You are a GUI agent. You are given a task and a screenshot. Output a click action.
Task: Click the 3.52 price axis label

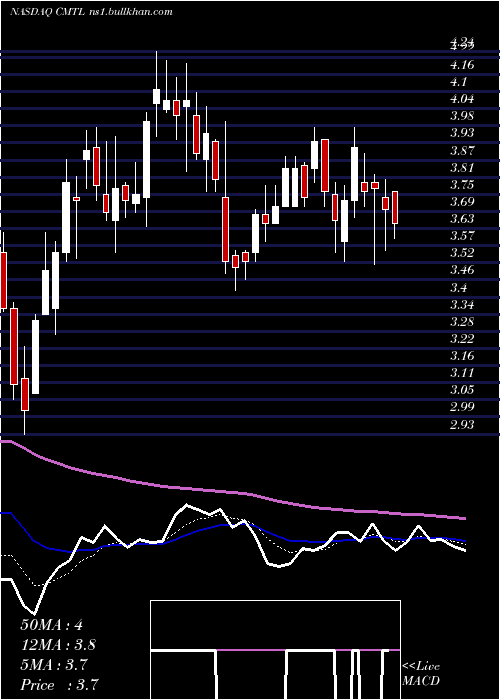pos(462,253)
